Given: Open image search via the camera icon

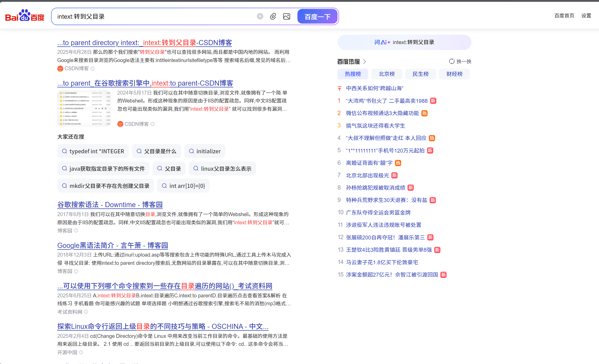Looking at the screenshot, I should point(287,16).
